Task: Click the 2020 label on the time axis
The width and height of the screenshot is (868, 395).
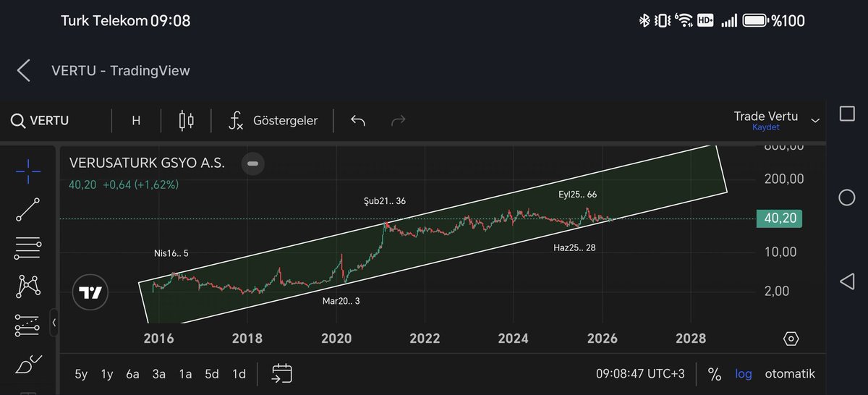Action: (336, 338)
